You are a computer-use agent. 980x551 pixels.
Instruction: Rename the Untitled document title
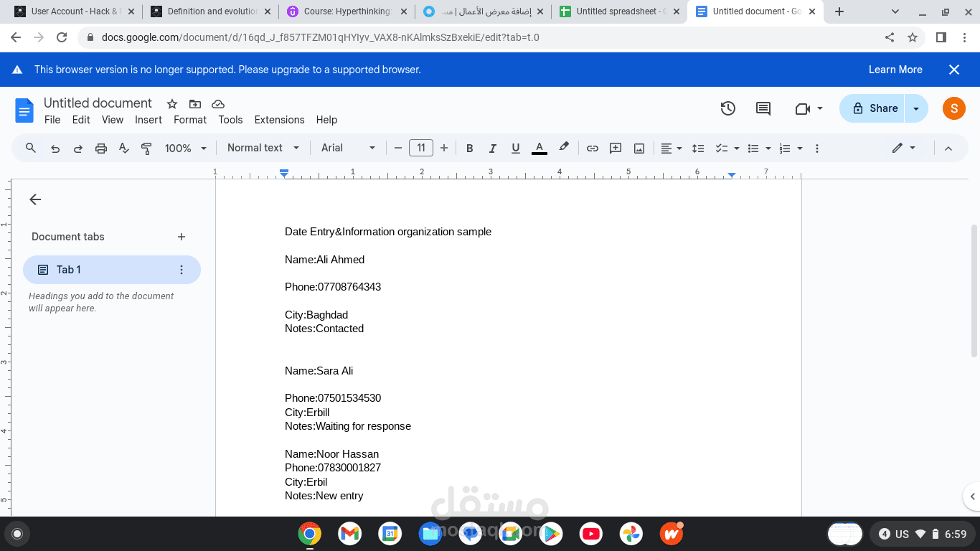click(98, 103)
